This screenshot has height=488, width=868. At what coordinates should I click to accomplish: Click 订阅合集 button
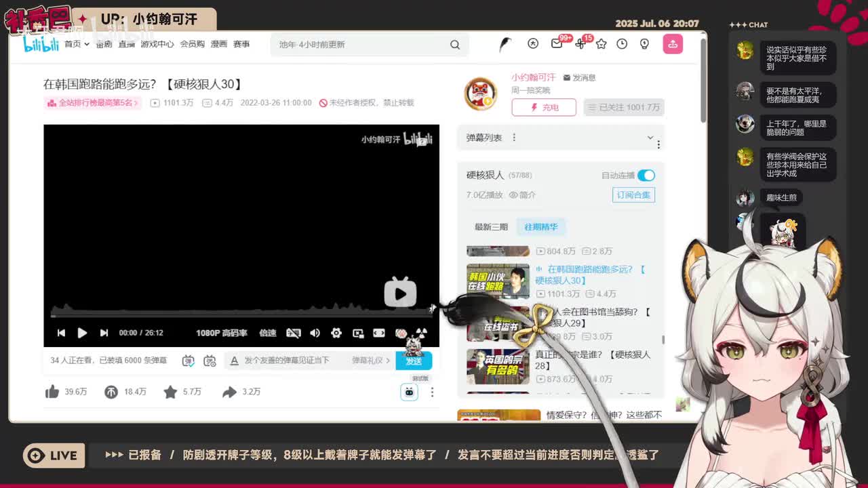633,195
